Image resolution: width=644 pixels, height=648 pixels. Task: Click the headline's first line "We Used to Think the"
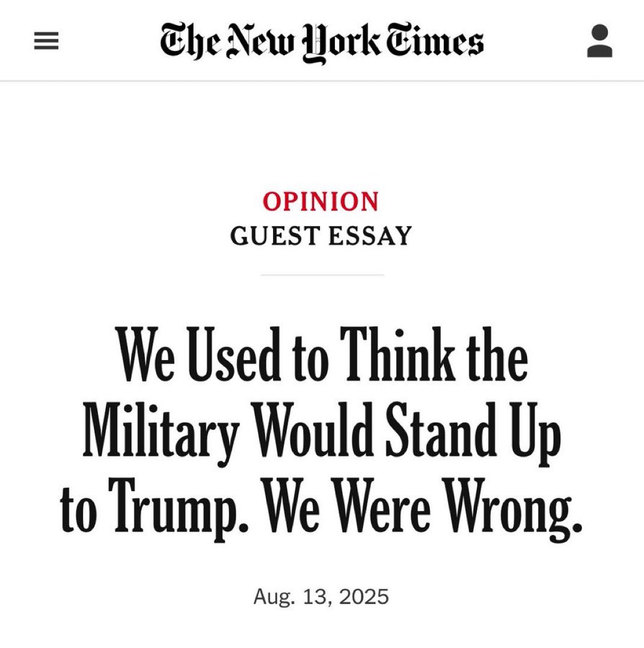[324, 355]
